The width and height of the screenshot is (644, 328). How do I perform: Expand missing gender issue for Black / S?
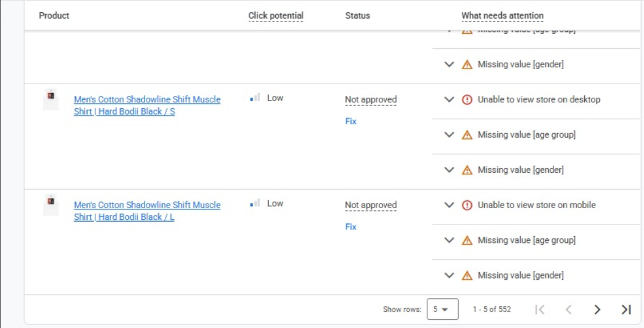click(449, 170)
